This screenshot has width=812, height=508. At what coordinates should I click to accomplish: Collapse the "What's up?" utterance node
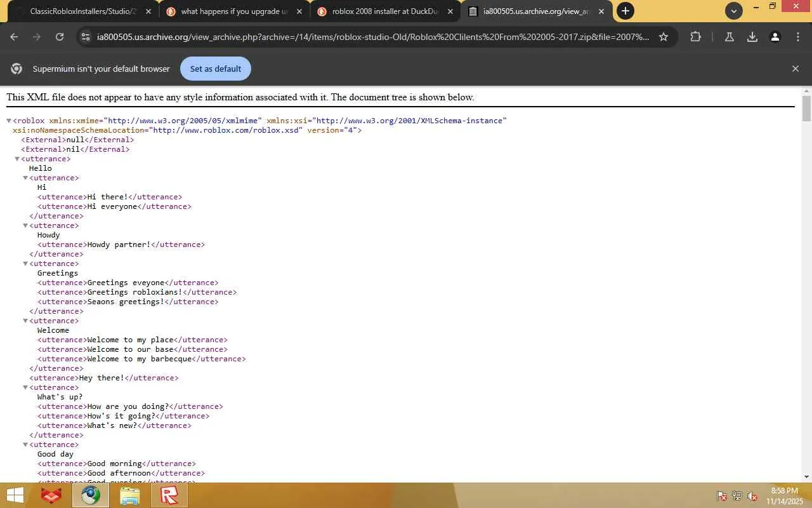[25, 387]
